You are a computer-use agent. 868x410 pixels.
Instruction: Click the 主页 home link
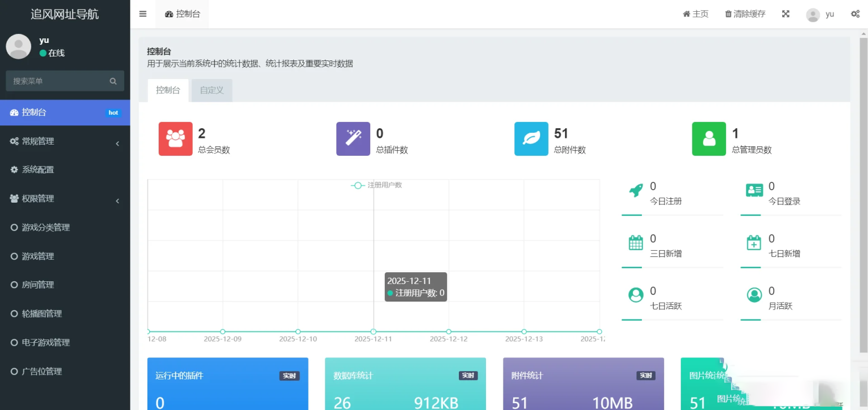coord(696,14)
